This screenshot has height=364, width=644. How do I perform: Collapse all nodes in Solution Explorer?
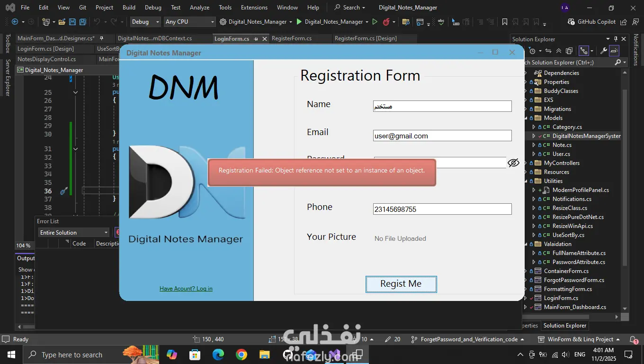(559, 51)
